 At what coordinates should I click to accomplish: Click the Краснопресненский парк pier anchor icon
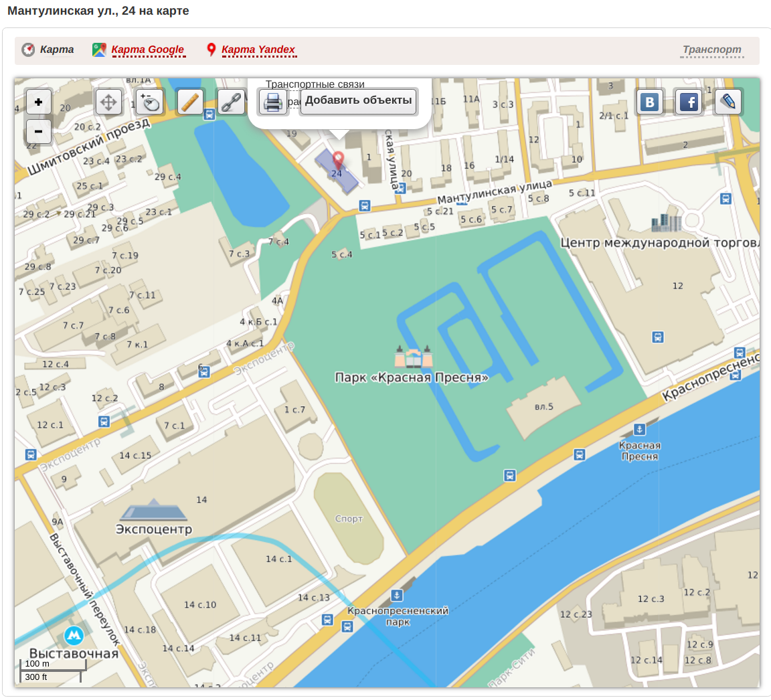pyautogui.click(x=397, y=596)
